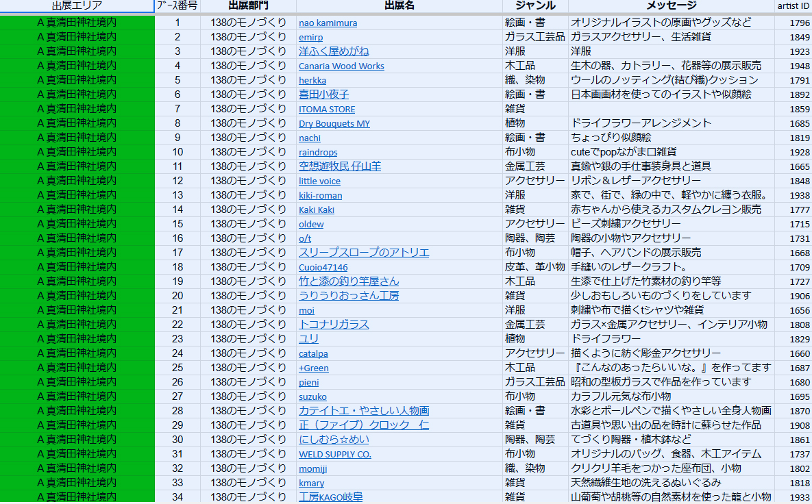
Task: Select the ちょっぴり似顔絵 message cell
Action: click(671, 138)
